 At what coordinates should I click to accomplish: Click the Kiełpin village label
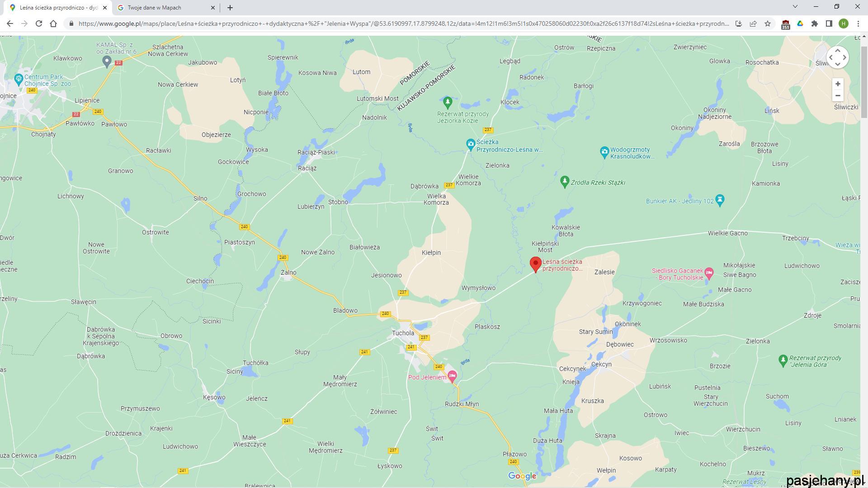coord(431,253)
